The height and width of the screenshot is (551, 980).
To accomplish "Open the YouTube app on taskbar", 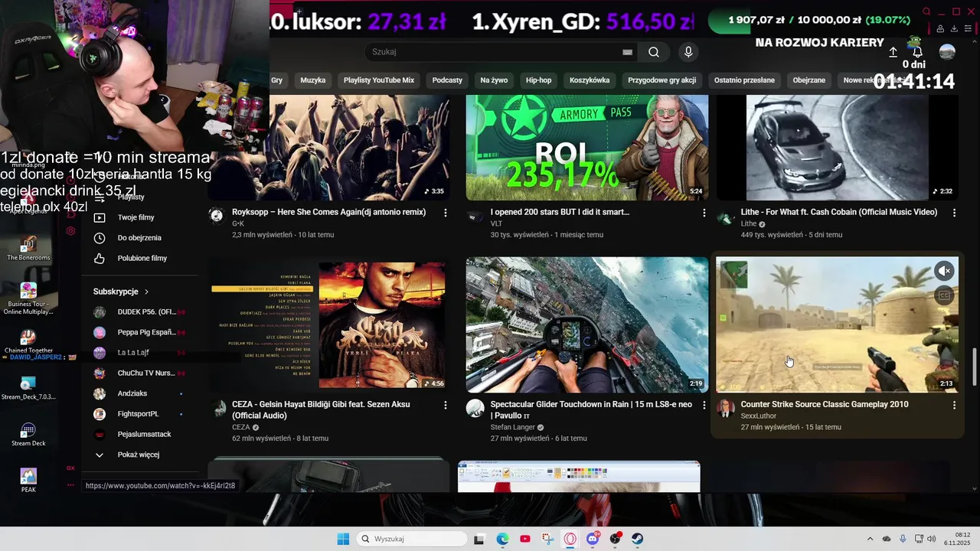I will [x=524, y=539].
